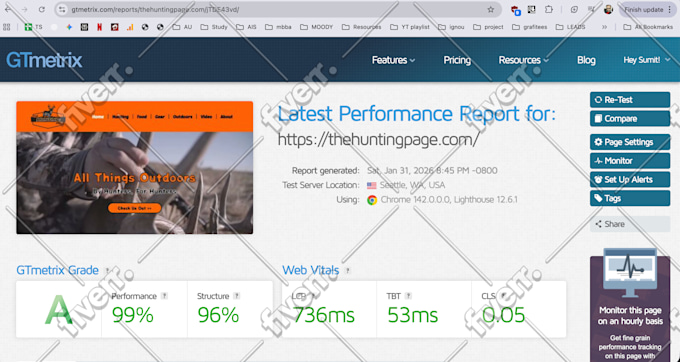Screen dimensions: 680x362
Task: Click help icon next to CLS
Action: click(503, 296)
